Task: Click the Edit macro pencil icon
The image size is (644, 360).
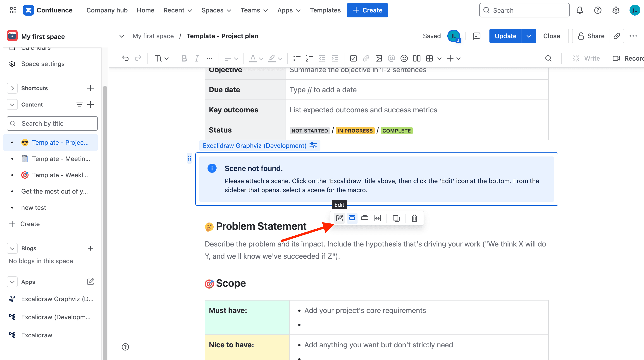Action: tap(339, 218)
